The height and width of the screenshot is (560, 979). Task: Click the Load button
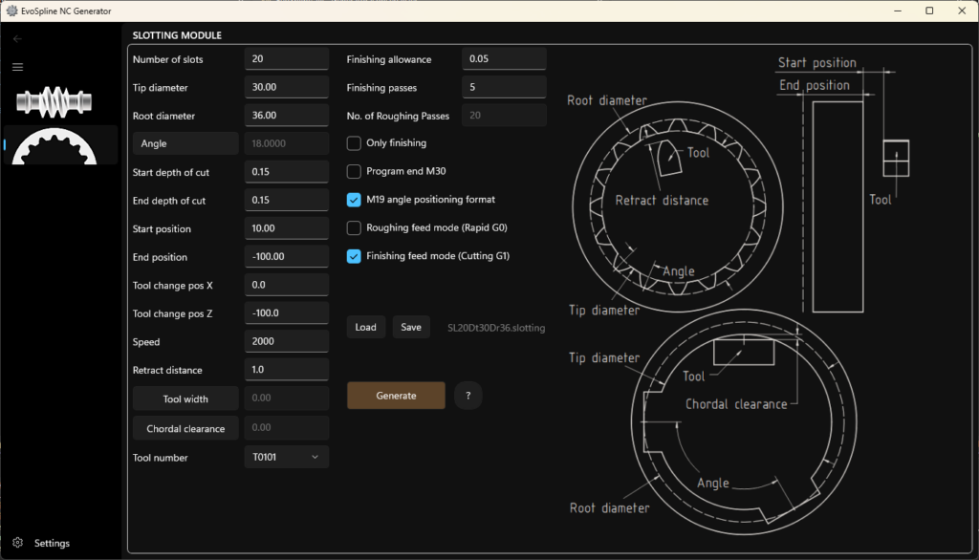[x=366, y=327]
